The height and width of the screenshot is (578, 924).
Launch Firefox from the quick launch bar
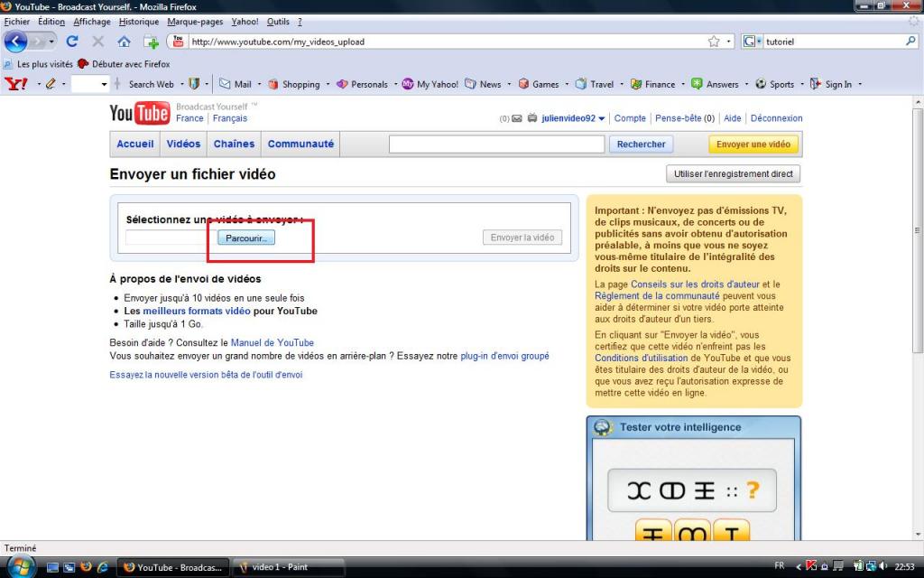pos(86,567)
